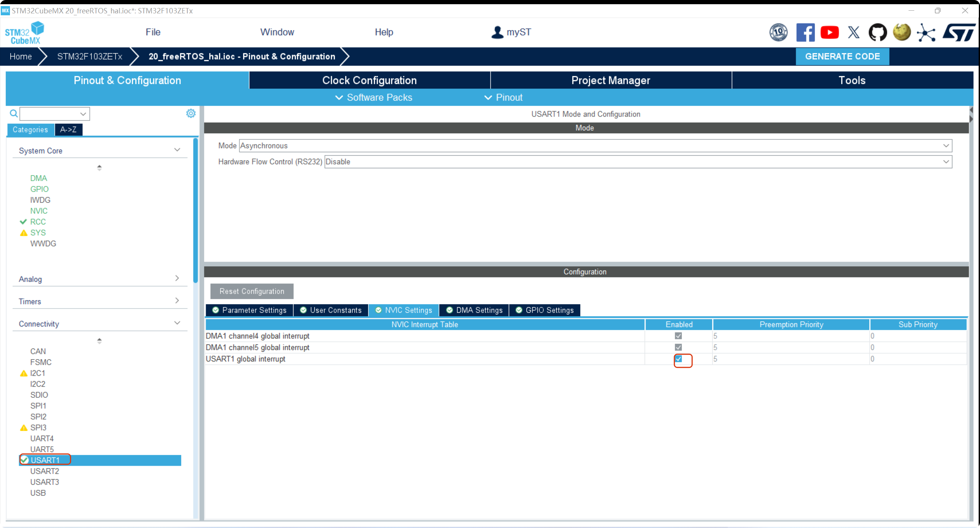This screenshot has width=980, height=528.
Task: Click the ST logo icon
Action: 959,32
